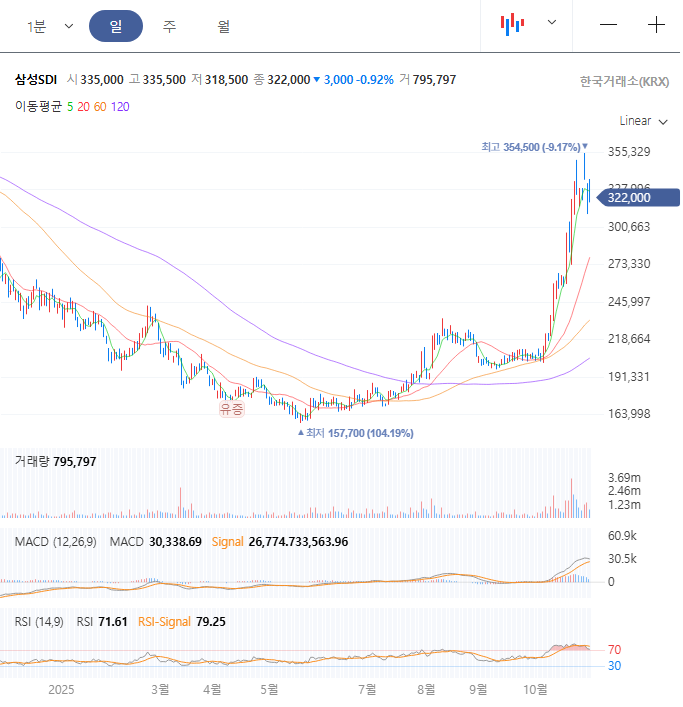Expand the chart type chevron
Image resolution: width=683 pixels, height=707 pixels.
coord(552,22)
